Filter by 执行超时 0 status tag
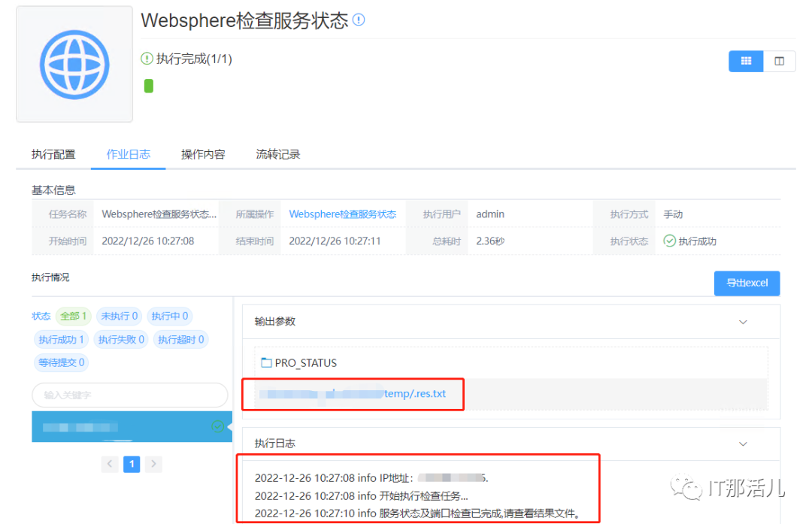The image size is (812, 524). pos(180,340)
